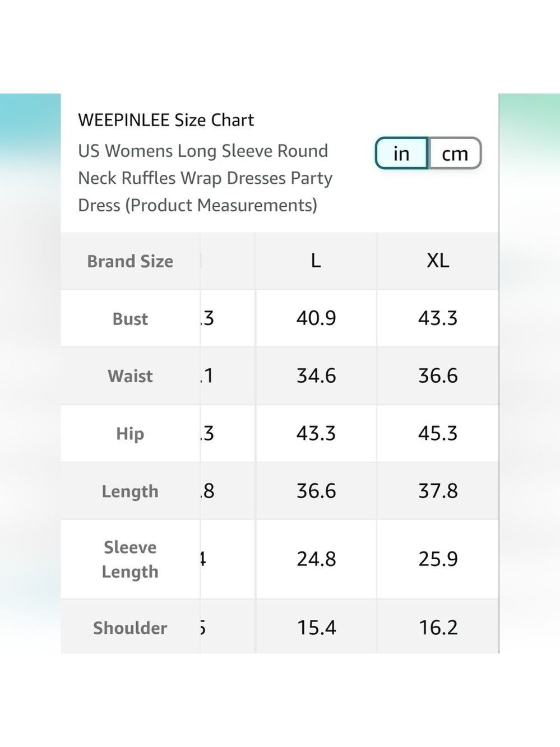Click the Sleeve Length row label
The height and width of the screenshot is (747, 560).
[x=130, y=559]
